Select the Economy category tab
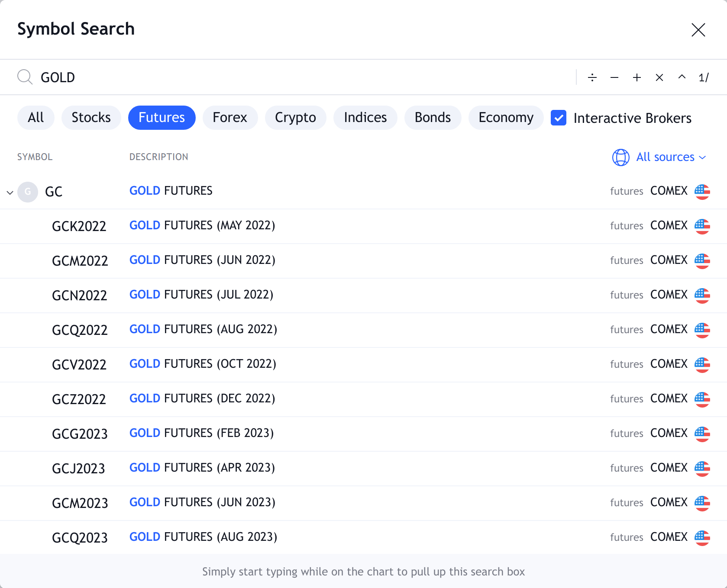The image size is (727, 588). click(506, 118)
